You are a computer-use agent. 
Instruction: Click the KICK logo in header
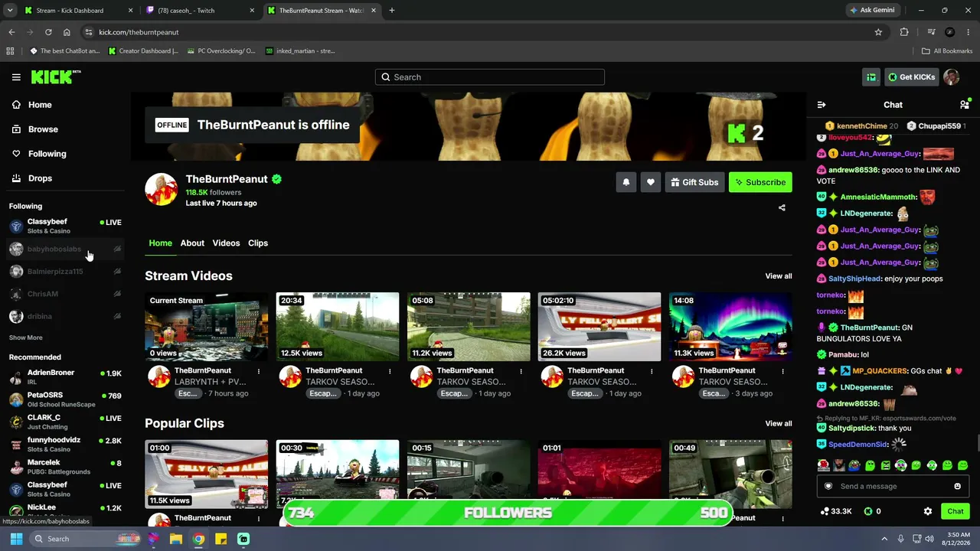pos(56,77)
